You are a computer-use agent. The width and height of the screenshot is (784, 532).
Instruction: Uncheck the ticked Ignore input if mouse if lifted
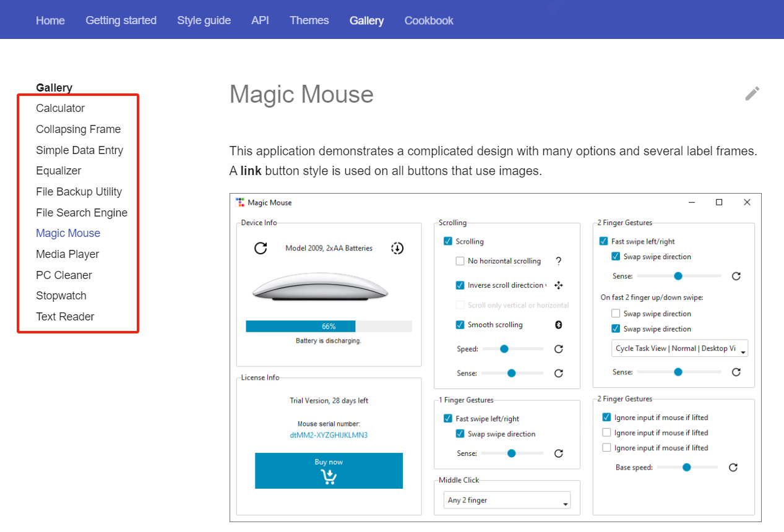[606, 418]
